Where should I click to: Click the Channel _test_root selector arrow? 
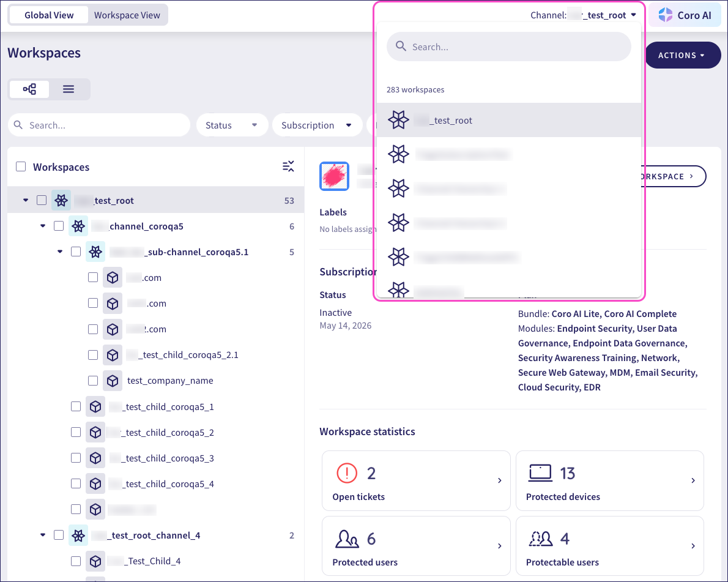[x=633, y=15]
